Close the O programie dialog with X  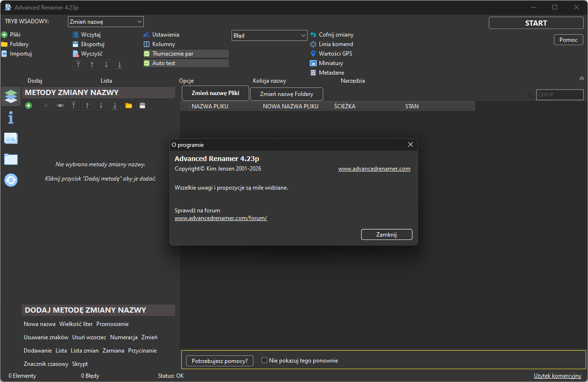[411, 144]
